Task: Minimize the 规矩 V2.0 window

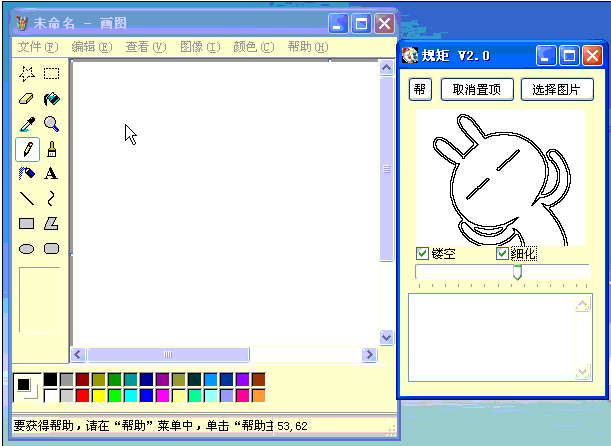Action: (x=546, y=55)
